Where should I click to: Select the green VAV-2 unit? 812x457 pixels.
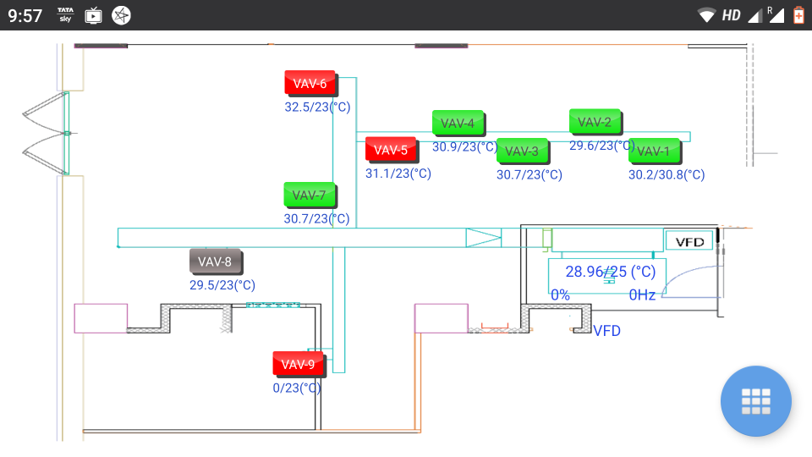(595, 122)
